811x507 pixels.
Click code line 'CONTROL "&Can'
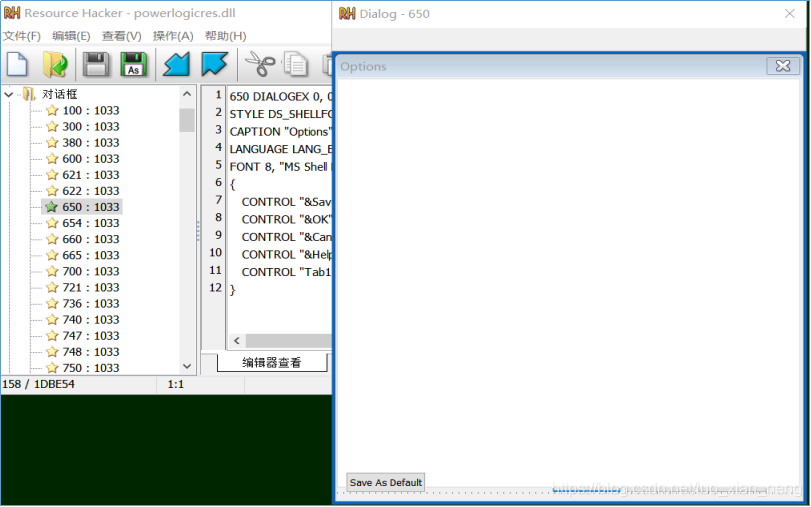point(287,237)
